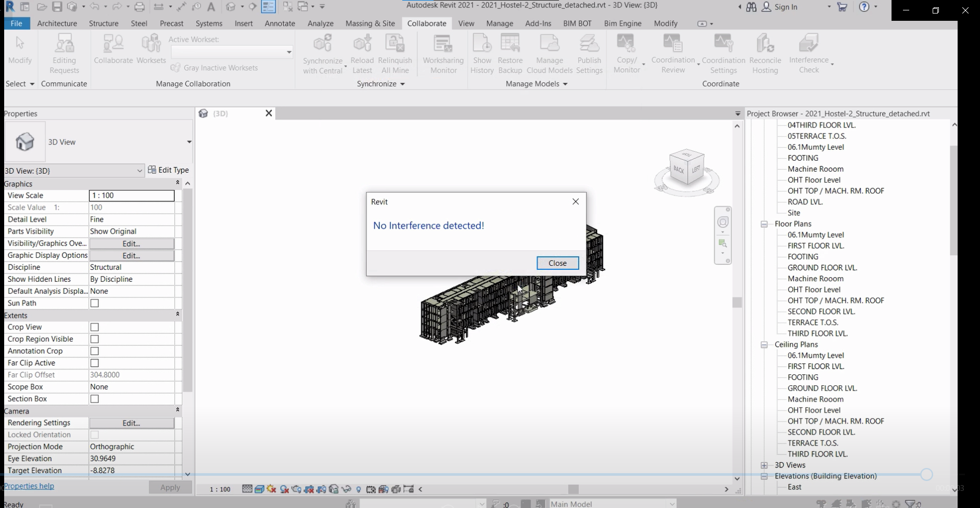The height and width of the screenshot is (508, 980).
Task: Click the Collaborate tool icon
Action: click(113, 43)
